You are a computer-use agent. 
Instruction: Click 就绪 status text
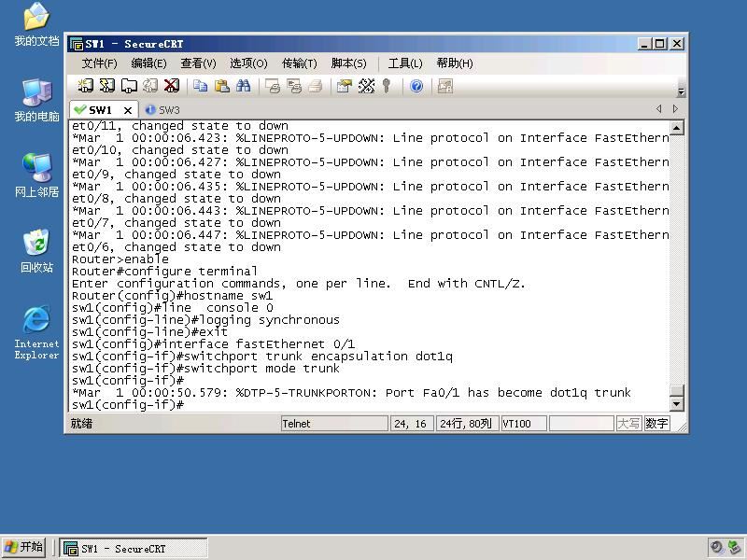[81, 424]
